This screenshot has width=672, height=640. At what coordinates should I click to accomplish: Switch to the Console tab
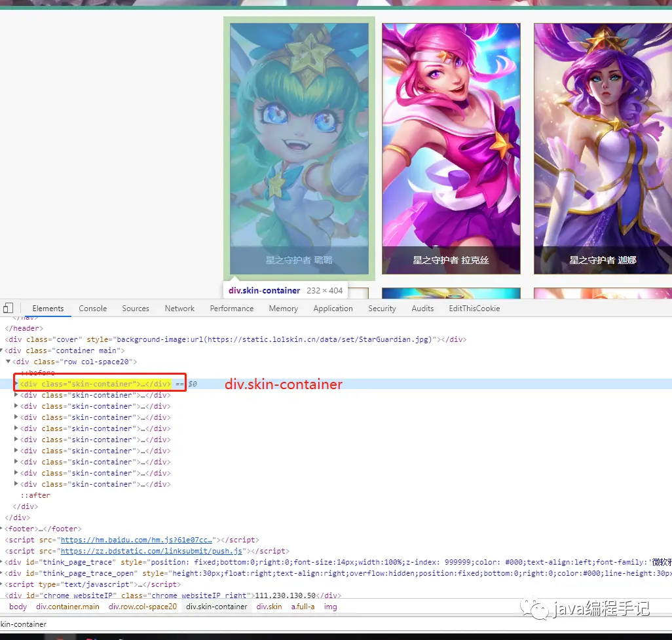tap(92, 308)
